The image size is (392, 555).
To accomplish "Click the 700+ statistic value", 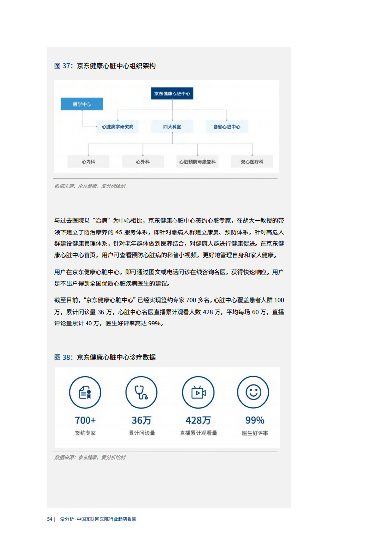I will click(85, 420).
